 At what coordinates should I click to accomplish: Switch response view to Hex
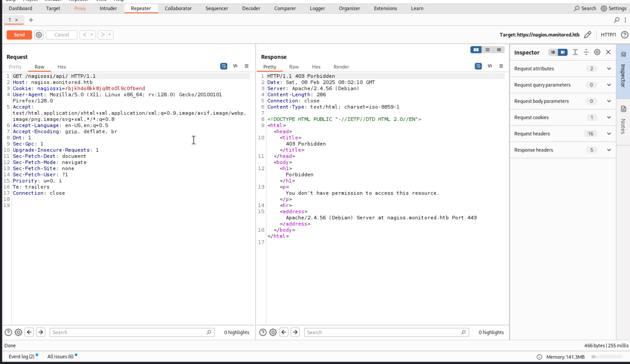click(x=316, y=67)
